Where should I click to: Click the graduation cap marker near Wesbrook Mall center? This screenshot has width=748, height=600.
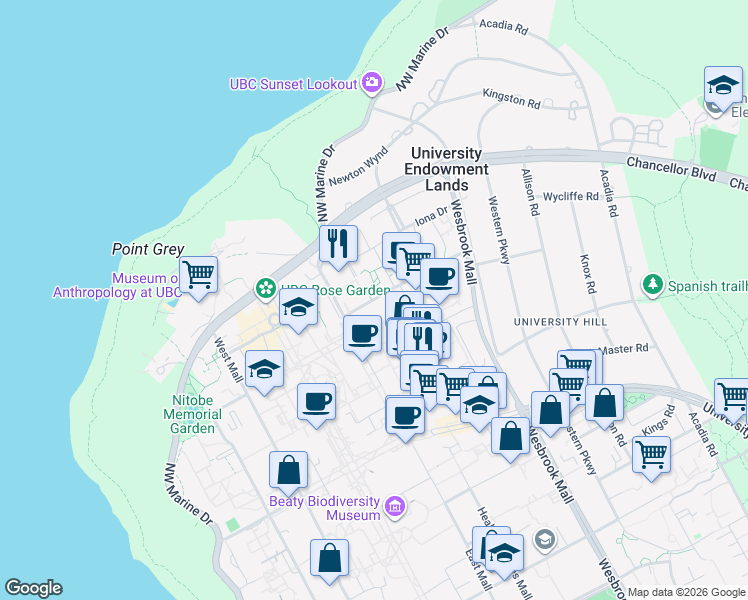click(479, 405)
